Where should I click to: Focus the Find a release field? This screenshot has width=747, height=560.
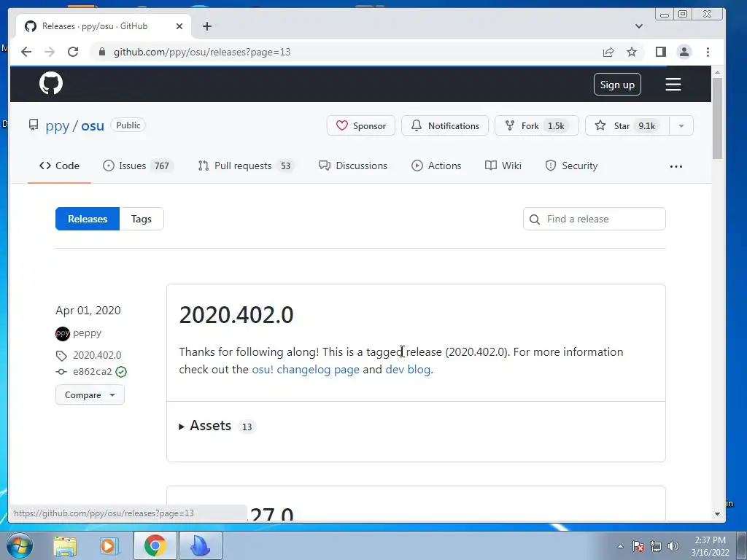(x=594, y=219)
